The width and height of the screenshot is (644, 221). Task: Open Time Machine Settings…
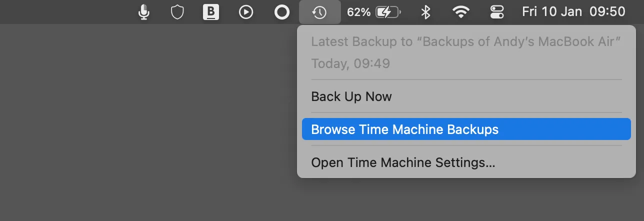[403, 162]
